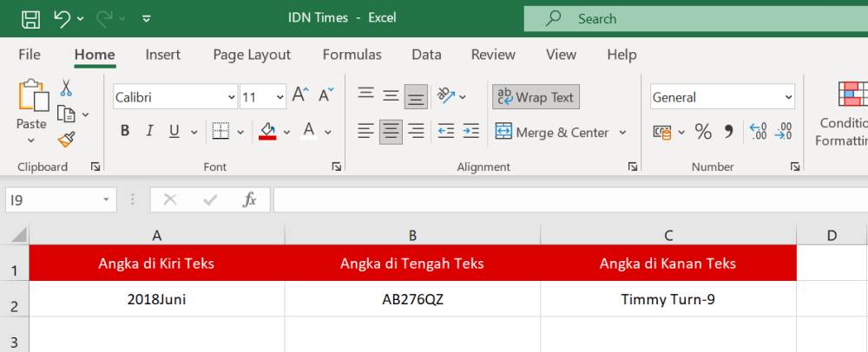Switch to the Home tab

[x=95, y=55]
